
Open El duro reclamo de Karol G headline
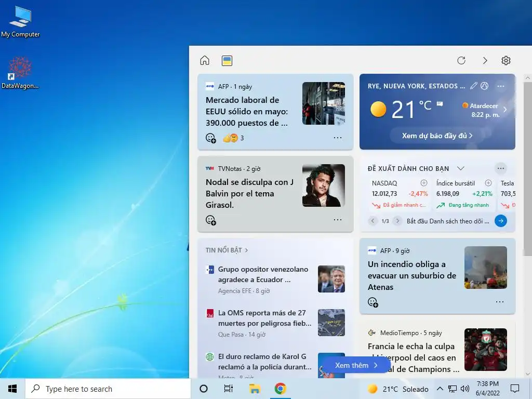click(264, 362)
